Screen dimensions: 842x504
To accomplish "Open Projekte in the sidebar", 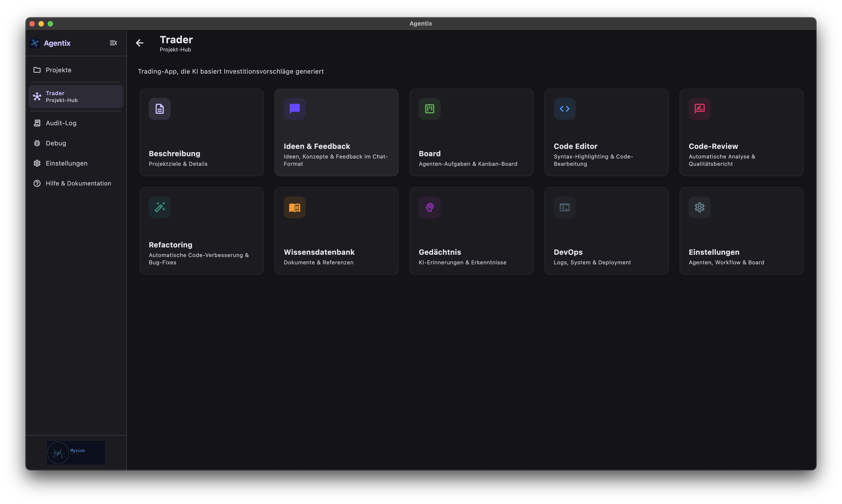I will pos(76,70).
